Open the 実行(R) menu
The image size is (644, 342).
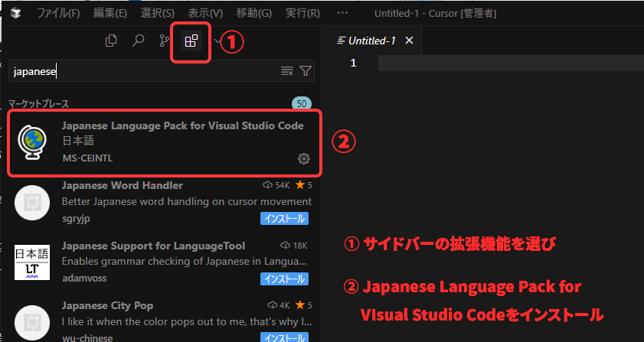coord(302,13)
